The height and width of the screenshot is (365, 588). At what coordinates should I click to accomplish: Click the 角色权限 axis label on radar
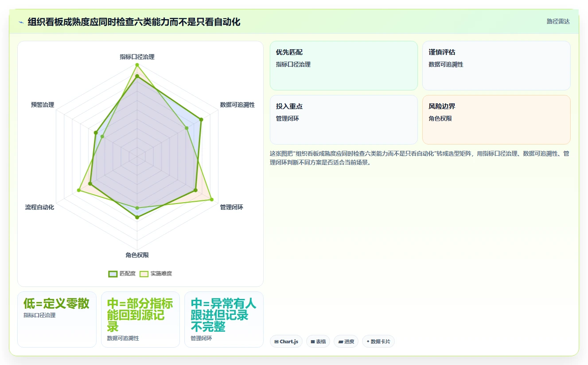(137, 255)
